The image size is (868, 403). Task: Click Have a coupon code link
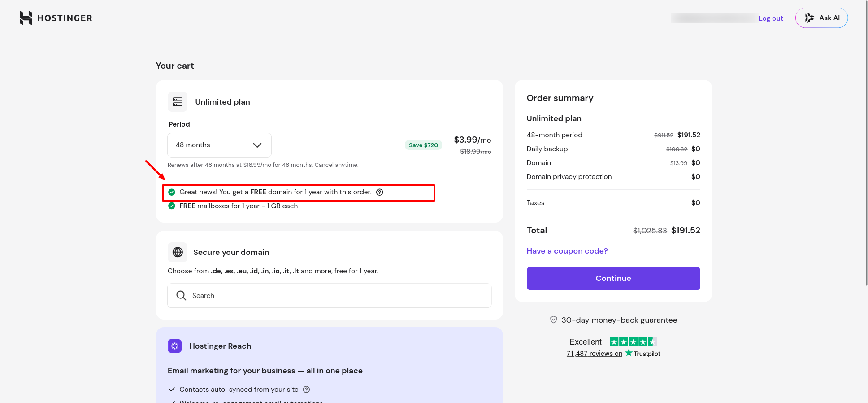pos(567,251)
